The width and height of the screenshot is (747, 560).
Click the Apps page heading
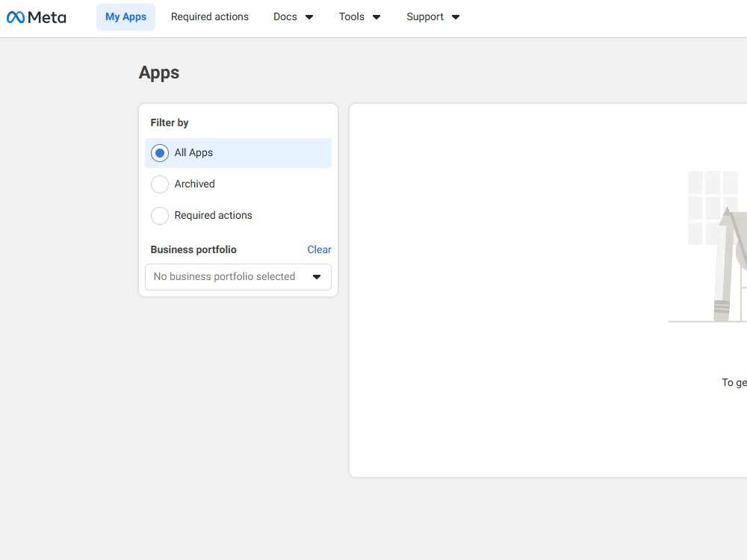pos(159,73)
